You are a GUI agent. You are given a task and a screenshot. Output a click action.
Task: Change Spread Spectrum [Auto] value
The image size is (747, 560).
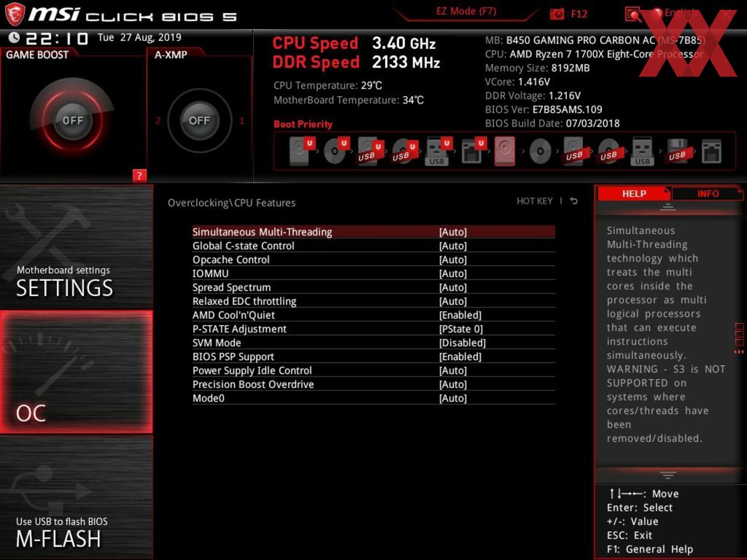click(453, 287)
